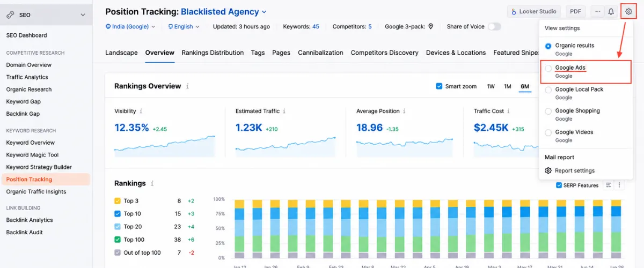Click the info icon next to Traffic Cost

[x=509, y=111]
